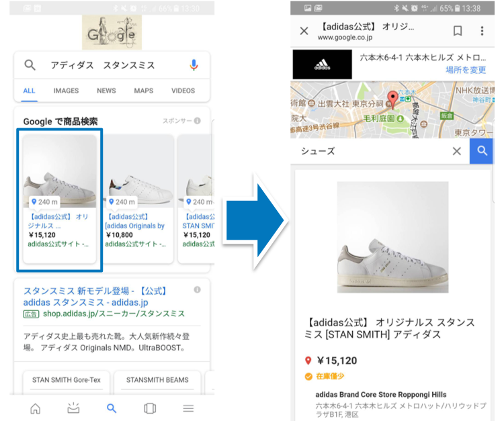
Task: Tap the STANSMITH BEAMS chip
Action: click(157, 380)
